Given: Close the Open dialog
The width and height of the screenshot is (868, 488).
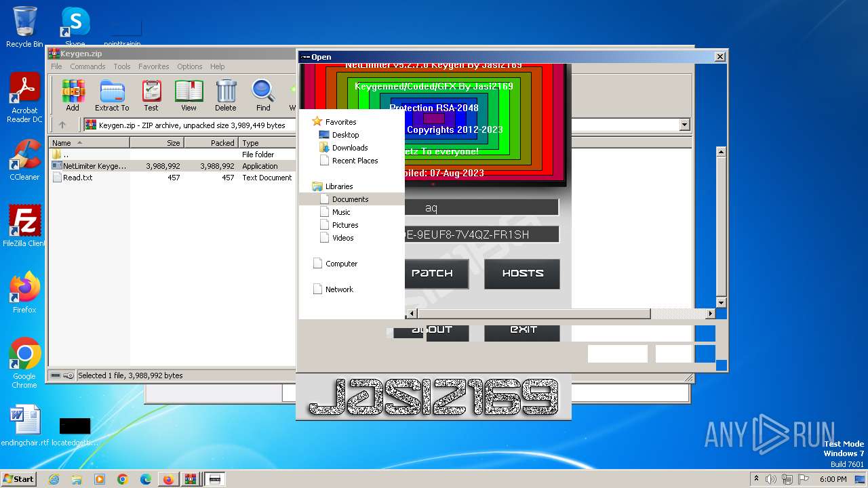Looking at the screenshot, I should click(720, 57).
